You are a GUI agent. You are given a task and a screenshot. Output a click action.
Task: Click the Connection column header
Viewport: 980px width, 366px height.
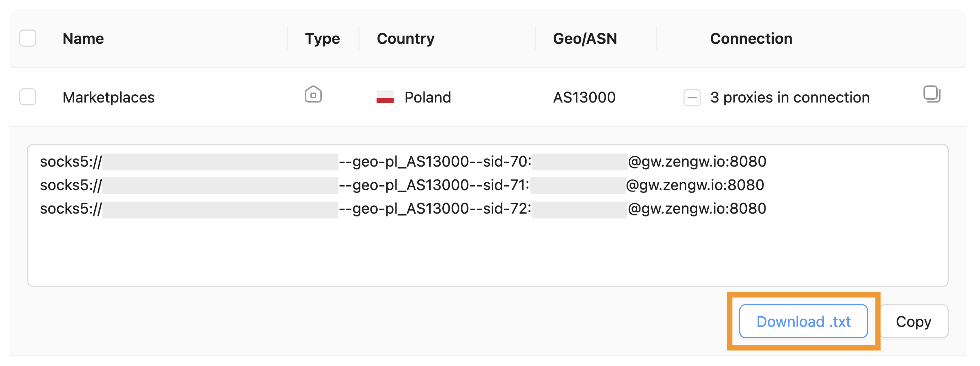click(751, 38)
